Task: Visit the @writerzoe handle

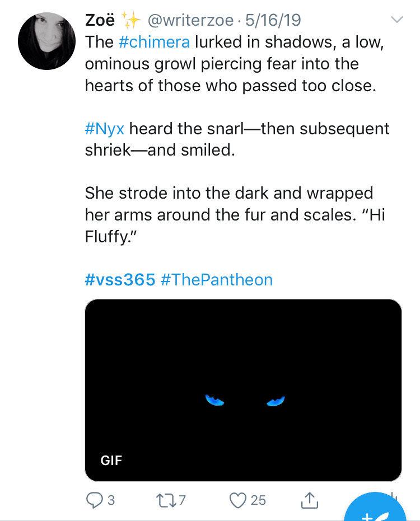Action: click(x=190, y=20)
